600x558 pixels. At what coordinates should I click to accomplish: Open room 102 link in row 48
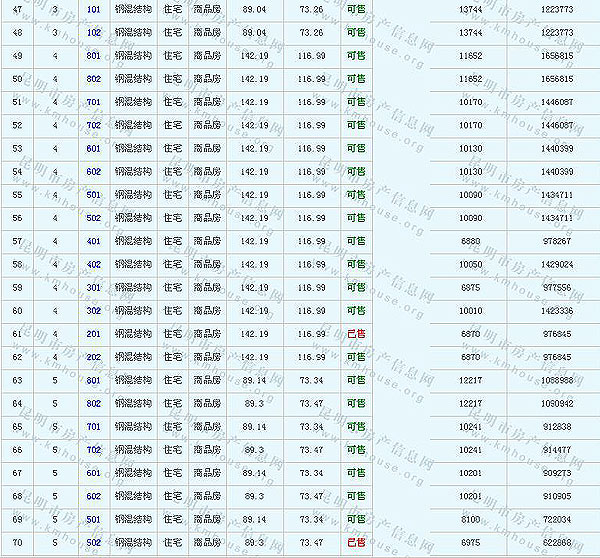click(94, 32)
